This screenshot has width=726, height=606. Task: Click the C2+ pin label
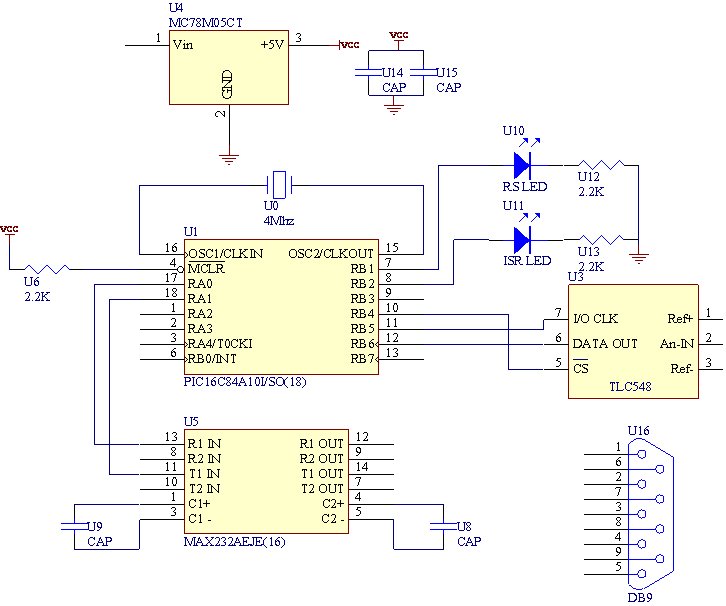(x=333, y=504)
